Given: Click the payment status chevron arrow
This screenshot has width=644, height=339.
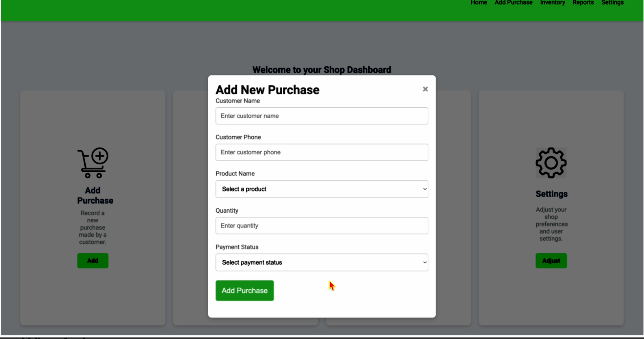Looking at the screenshot, I should [x=425, y=262].
